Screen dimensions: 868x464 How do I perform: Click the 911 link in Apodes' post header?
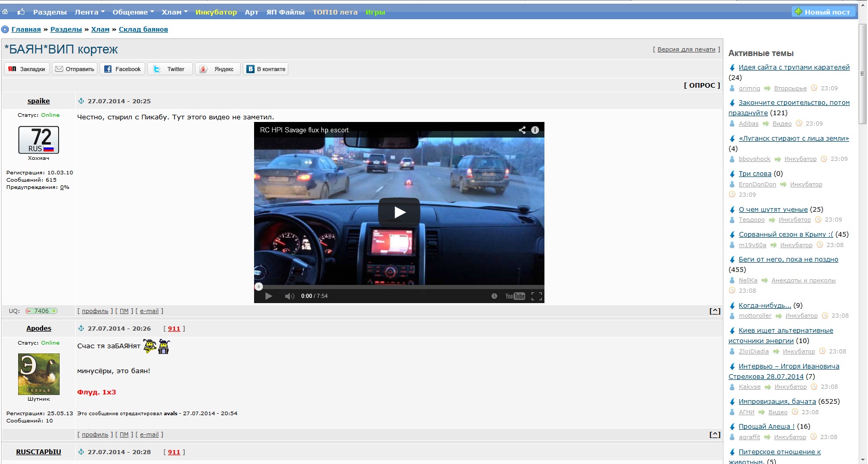click(174, 329)
